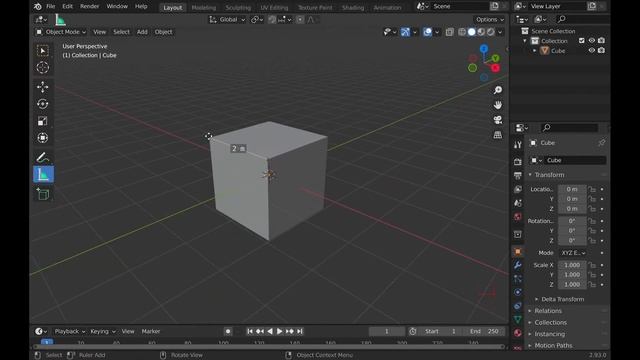Toggle Cube visibility eye in outliner
The width and height of the screenshot is (640, 360).
[591, 51]
